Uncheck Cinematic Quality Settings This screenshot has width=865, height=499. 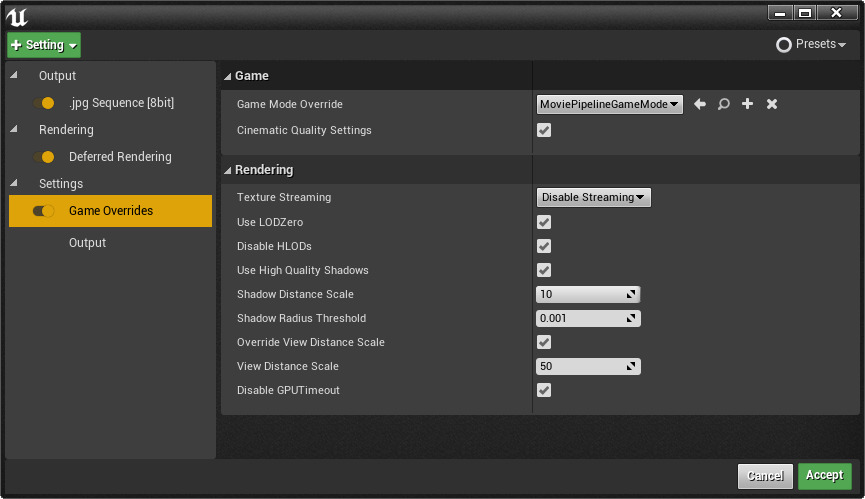[x=544, y=130]
